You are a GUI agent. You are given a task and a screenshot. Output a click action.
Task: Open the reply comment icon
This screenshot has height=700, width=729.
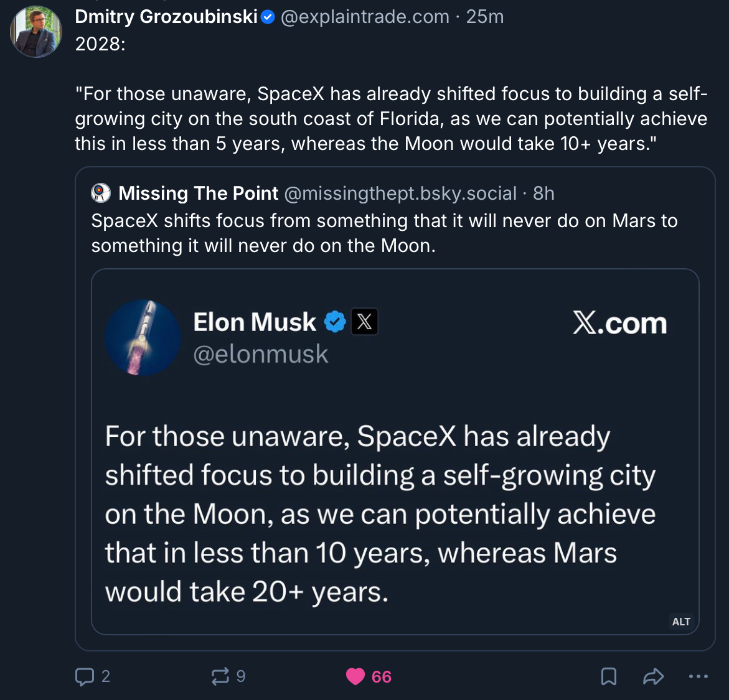(x=85, y=676)
